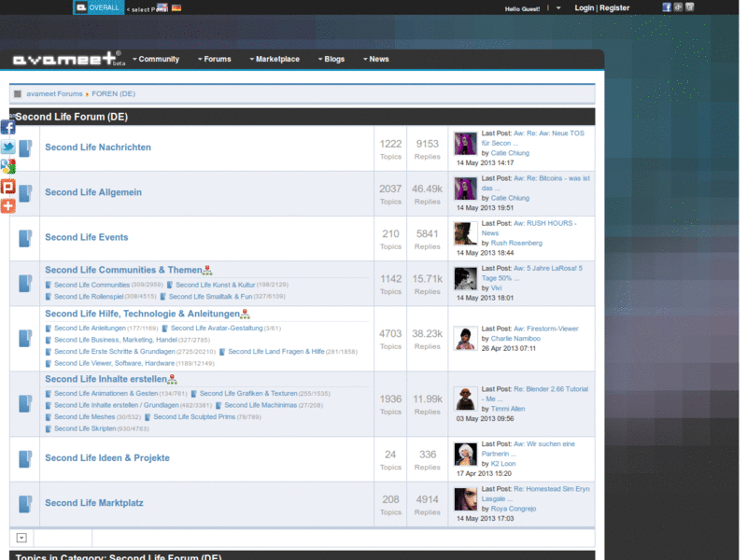Open Second Life Ideen & Projekte forum
This screenshot has width=747, height=560.
pos(107,457)
